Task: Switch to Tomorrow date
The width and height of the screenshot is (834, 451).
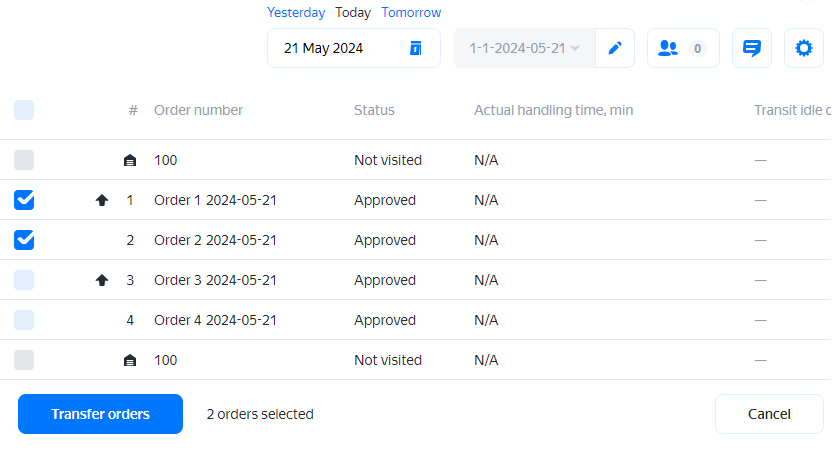Action: click(x=411, y=13)
